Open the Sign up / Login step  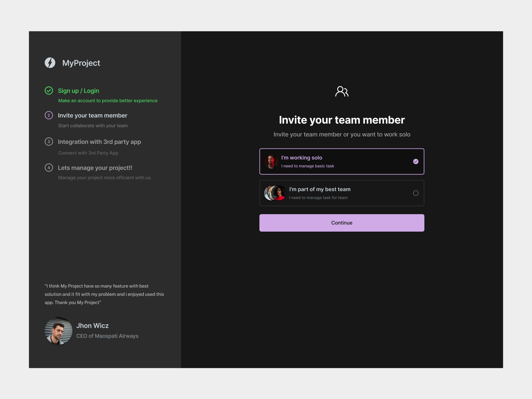tap(78, 91)
